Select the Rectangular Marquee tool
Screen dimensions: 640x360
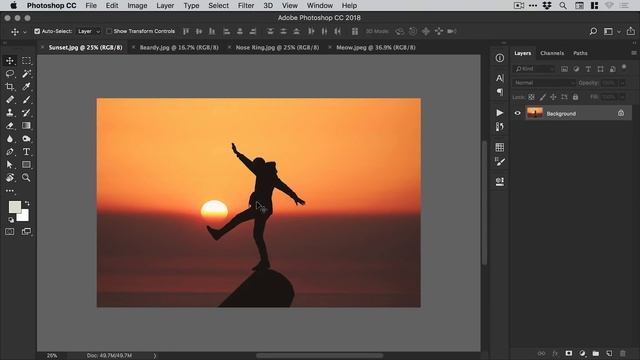tap(26, 61)
